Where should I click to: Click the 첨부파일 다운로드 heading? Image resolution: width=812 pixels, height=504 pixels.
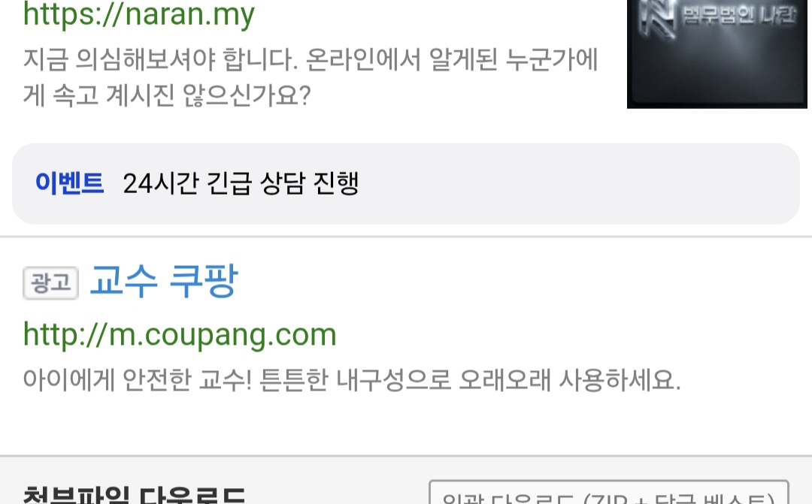[134, 495]
